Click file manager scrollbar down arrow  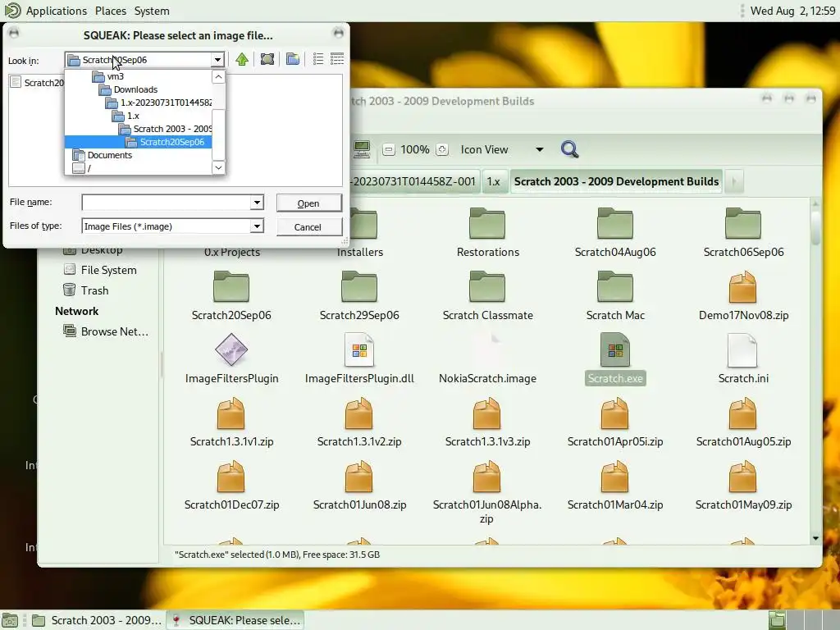point(815,538)
